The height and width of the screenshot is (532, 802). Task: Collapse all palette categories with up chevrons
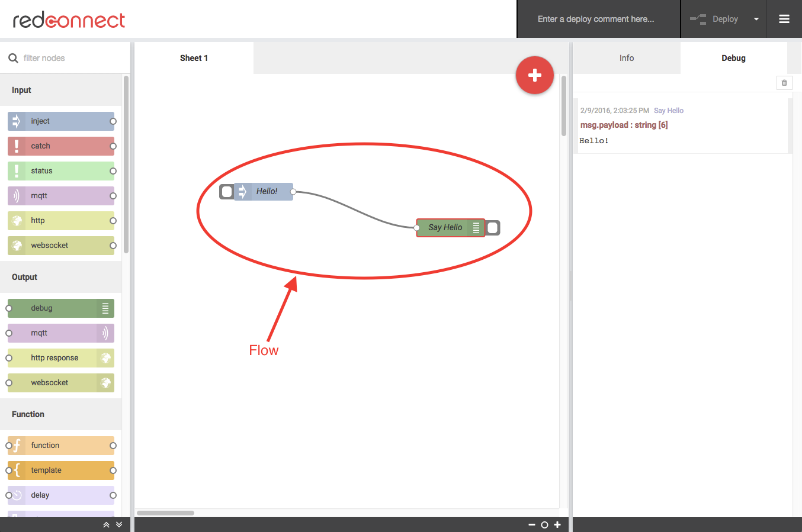[106, 525]
